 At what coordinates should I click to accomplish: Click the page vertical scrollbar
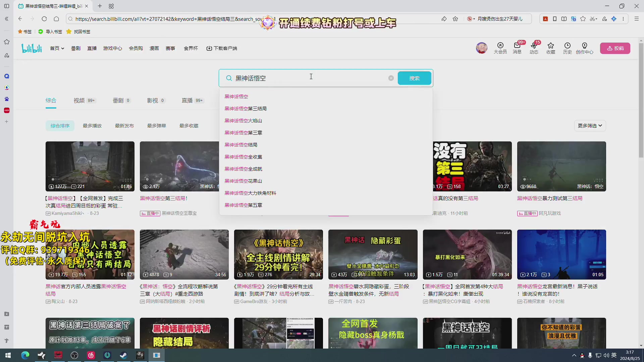(641, 101)
